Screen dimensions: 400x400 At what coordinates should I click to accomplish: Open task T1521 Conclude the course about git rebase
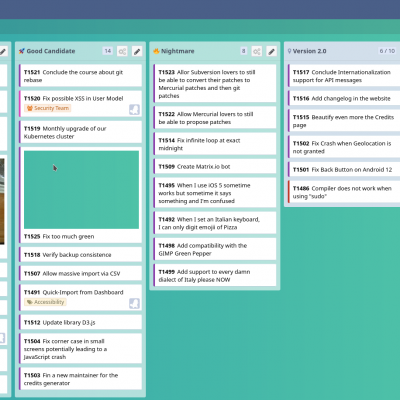pyautogui.click(x=80, y=76)
